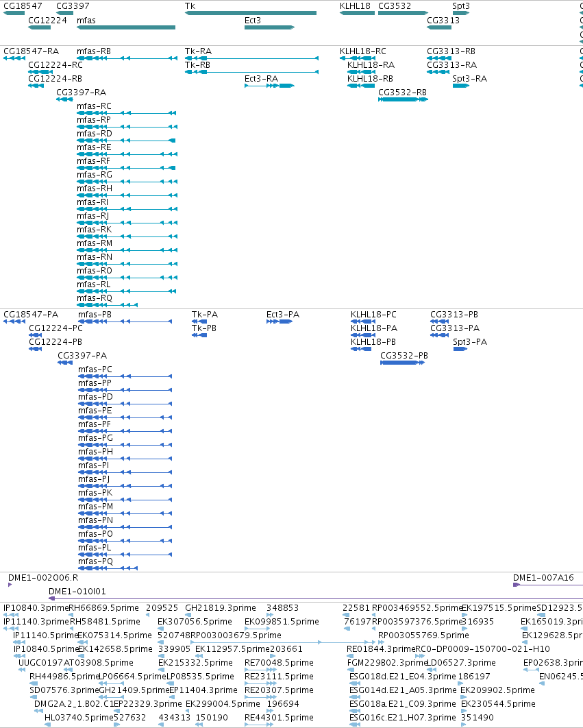Select the Ect3 gene glyph
This screenshot has height=728, width=583.
click(270, 27)
